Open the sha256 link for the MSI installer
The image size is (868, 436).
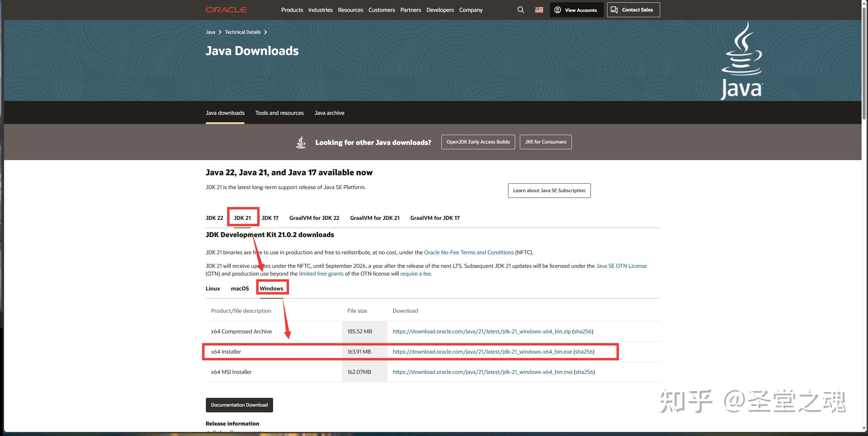(584, 372)
